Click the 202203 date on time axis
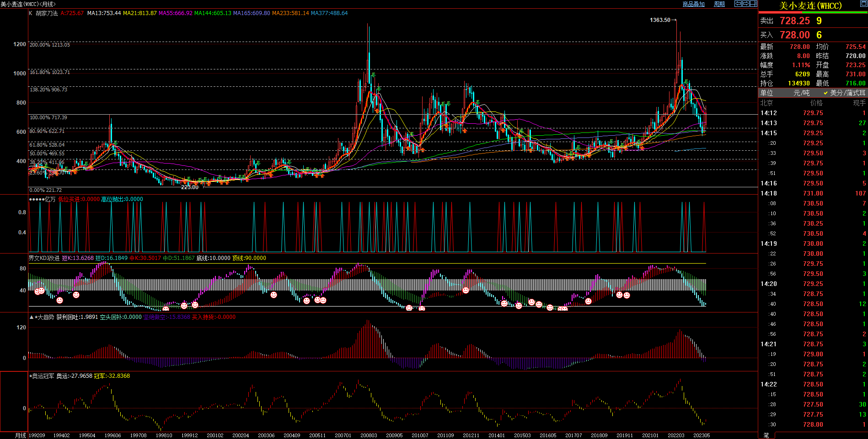This screenshot has height=439, width=868. point(676,435)
